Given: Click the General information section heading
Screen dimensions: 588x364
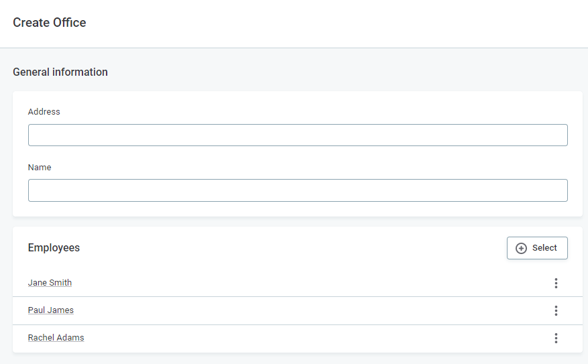Looking at the screenshot, I should [x=60, y=72].
